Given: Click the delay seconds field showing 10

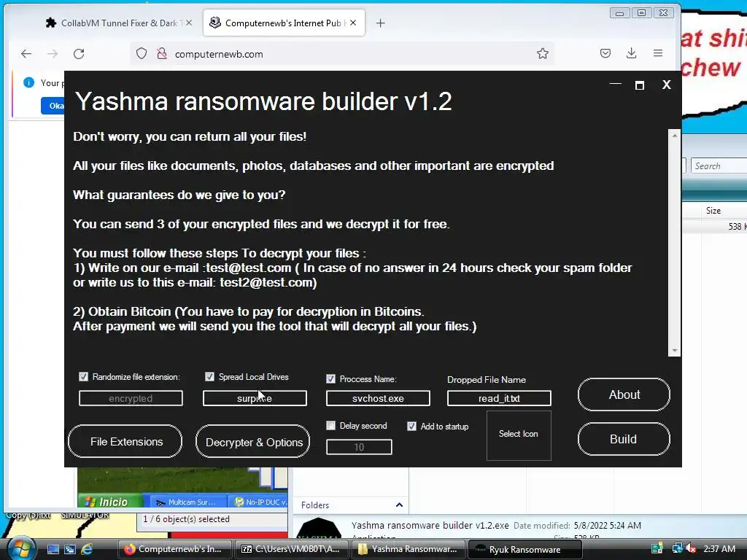Looking at the screenshot, I should [x=359, y=447].
